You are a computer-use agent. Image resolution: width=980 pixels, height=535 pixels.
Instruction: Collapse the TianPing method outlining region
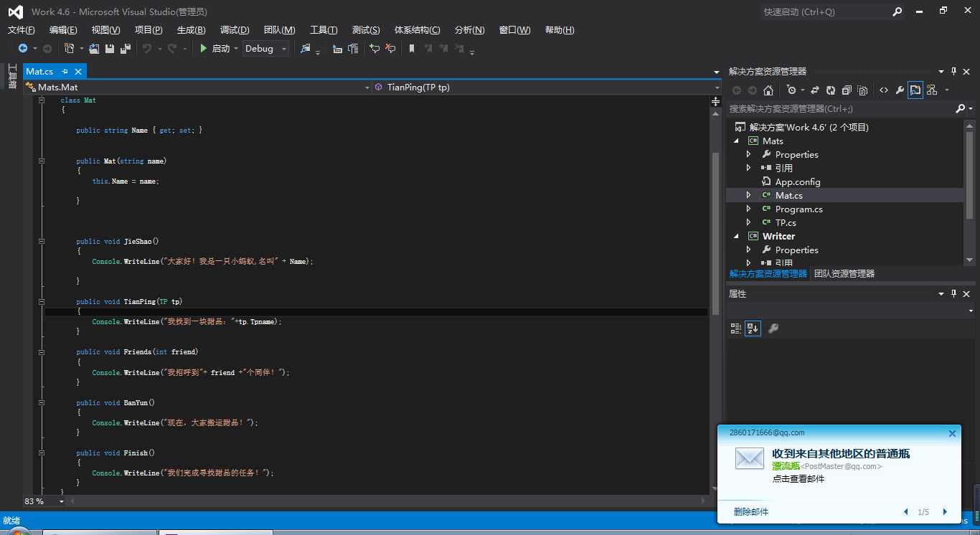coord(42,301)
